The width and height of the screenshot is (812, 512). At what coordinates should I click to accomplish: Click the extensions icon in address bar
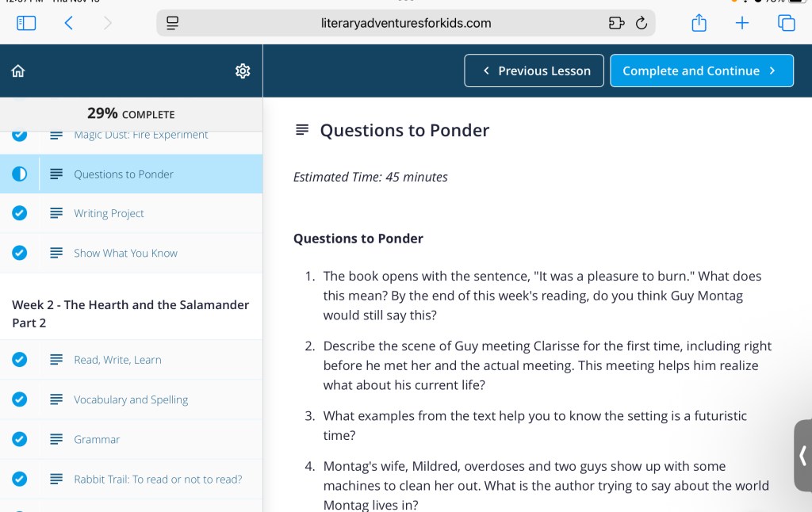(x=616, y=23)
